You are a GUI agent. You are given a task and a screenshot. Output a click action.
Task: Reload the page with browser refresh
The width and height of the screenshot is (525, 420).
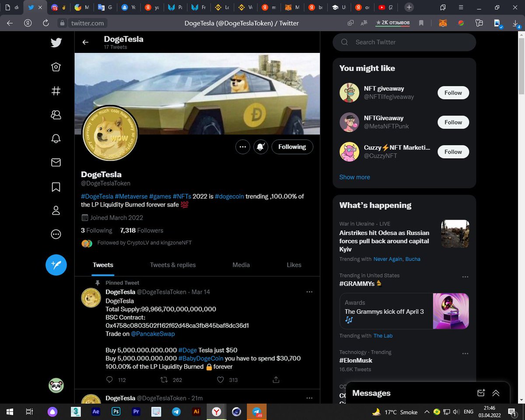45,23
